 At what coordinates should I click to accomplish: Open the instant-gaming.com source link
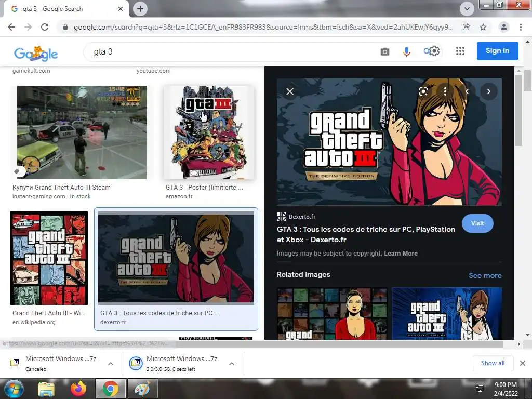[x=38, y=196]
